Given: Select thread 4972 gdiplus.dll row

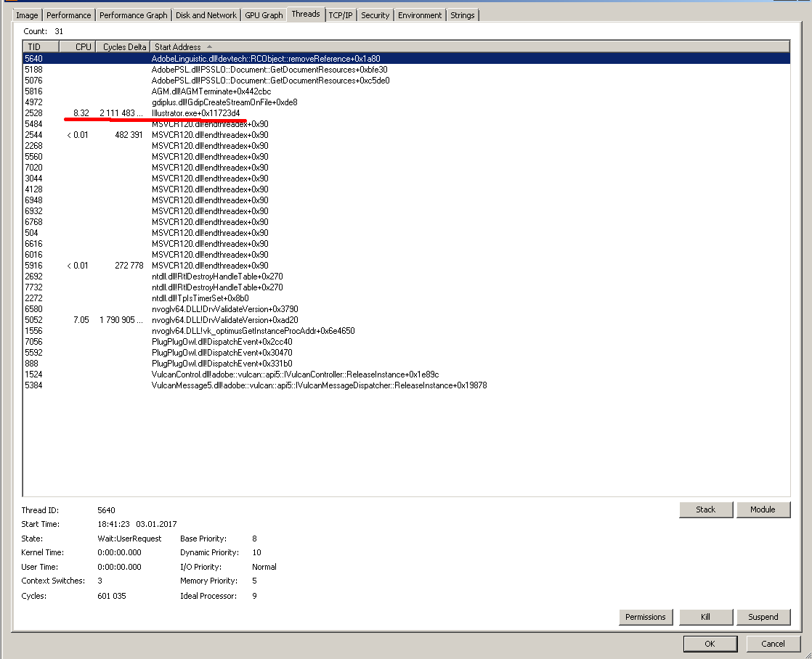Looking at the screenshot, I should (407, 102).
